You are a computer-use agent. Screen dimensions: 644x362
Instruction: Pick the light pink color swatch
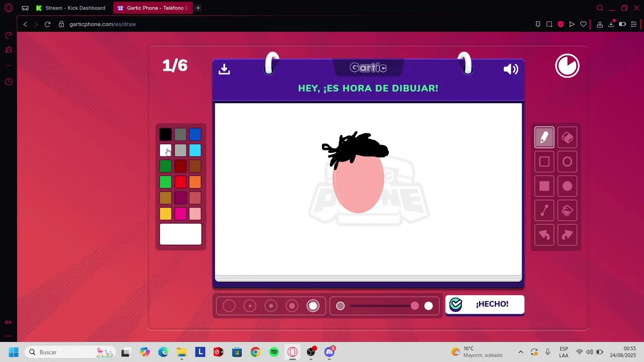click(x=195, y=214)
